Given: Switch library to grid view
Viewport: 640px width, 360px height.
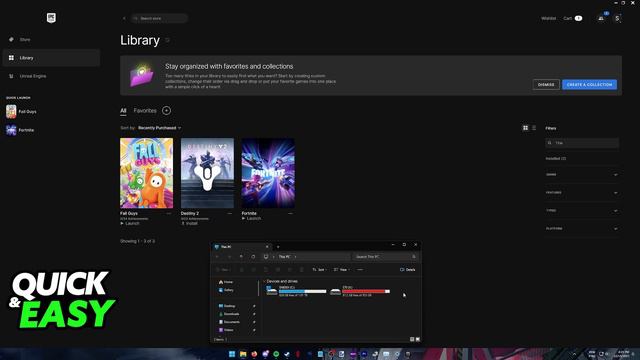Looking at the screenshot, I should 525,128.
